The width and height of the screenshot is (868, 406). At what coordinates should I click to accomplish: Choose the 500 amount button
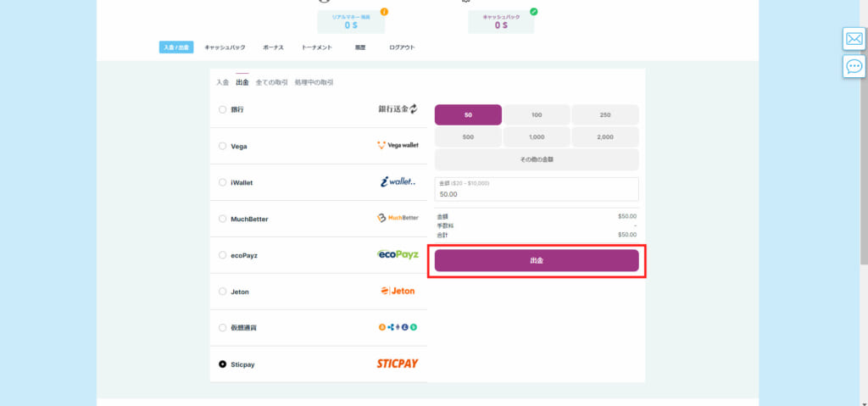(x=468, y=136)
